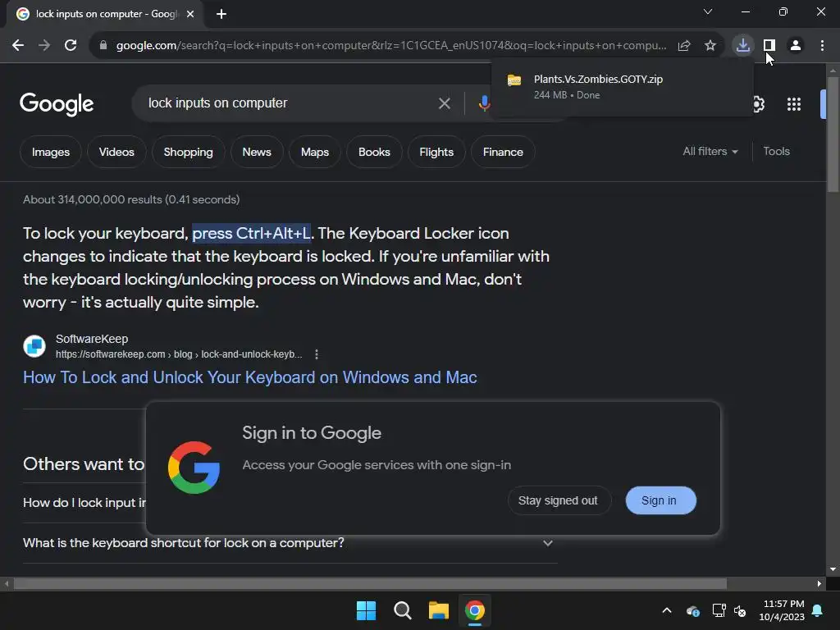
Task: Click the 'About 314,000,000 results' text
Action: 131,200
